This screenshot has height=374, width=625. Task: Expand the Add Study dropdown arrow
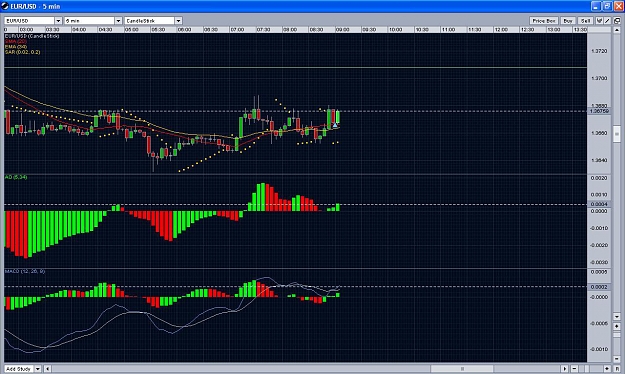point(38,369)
